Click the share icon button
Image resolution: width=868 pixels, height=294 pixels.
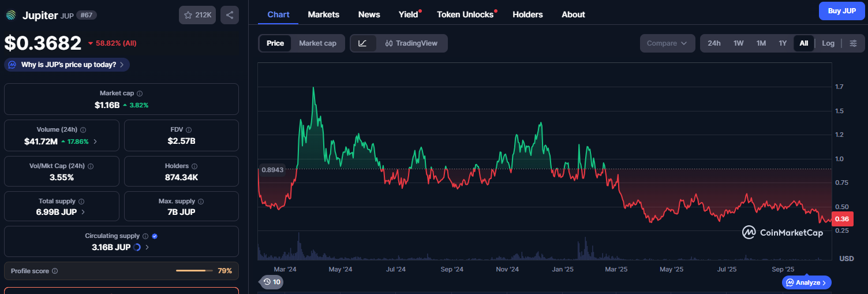[229, 15]
